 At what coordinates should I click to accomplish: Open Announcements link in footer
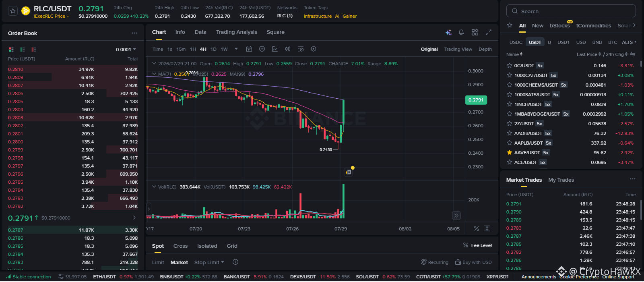(x=539, y=277)
